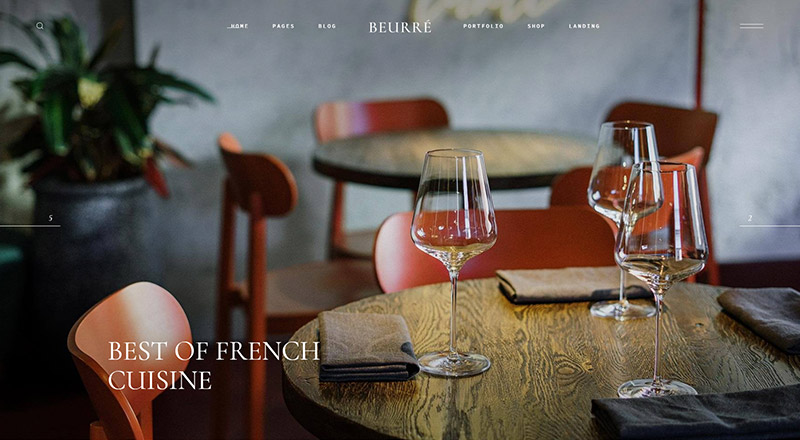This screenshot has width=800, height=440.
Task: Open the search magnifier icon
Action: click(x=40, y=26)
